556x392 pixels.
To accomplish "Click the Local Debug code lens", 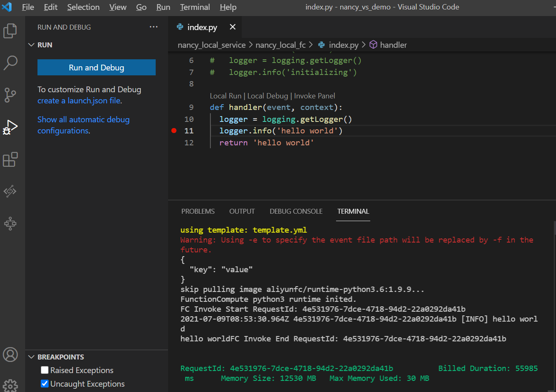I will 267,96.
